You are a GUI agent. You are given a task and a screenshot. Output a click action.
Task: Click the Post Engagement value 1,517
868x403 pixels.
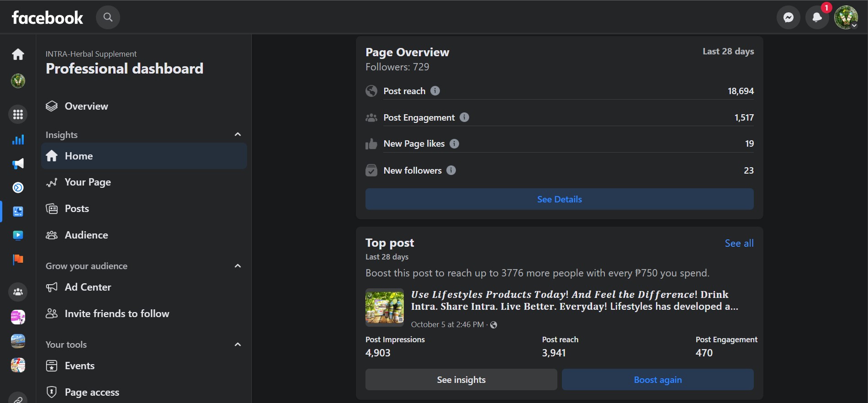pos(744,117)
